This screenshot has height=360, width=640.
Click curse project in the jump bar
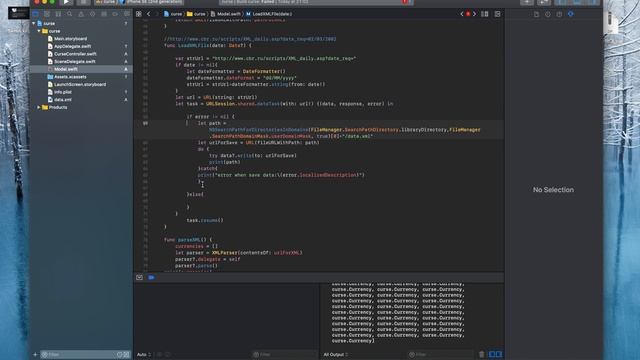pos(173,14)
